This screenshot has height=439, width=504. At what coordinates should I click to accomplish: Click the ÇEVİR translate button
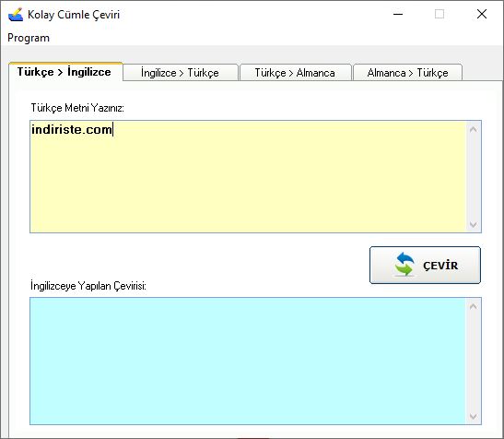point(425,266)
